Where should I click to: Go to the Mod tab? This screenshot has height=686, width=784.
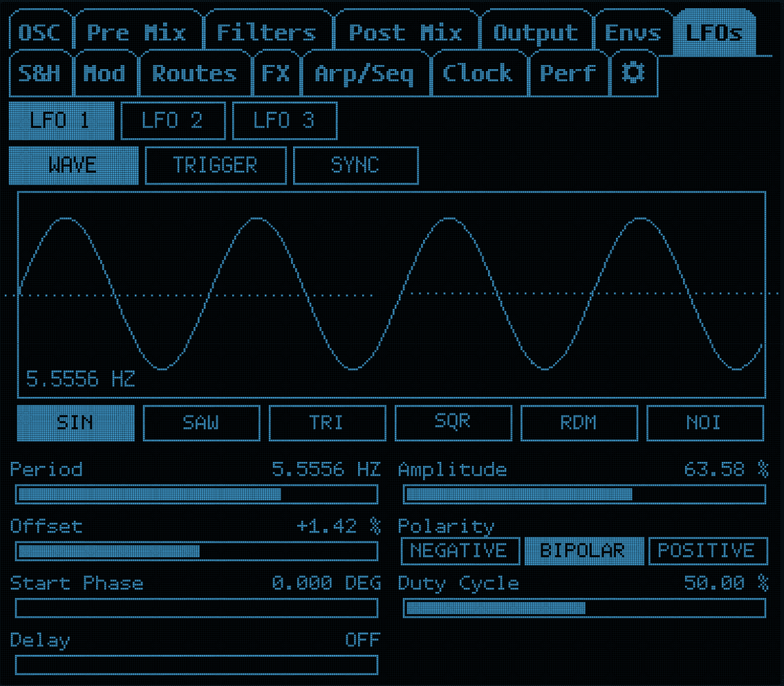(x=104, y=73)
